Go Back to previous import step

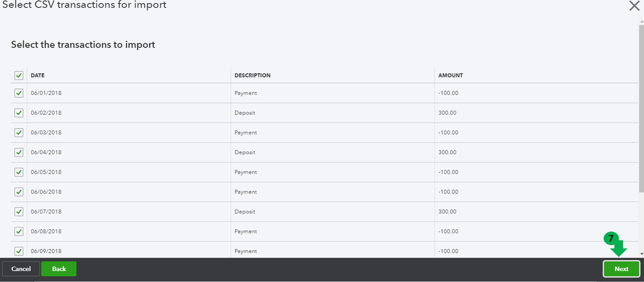coord(59,269)
